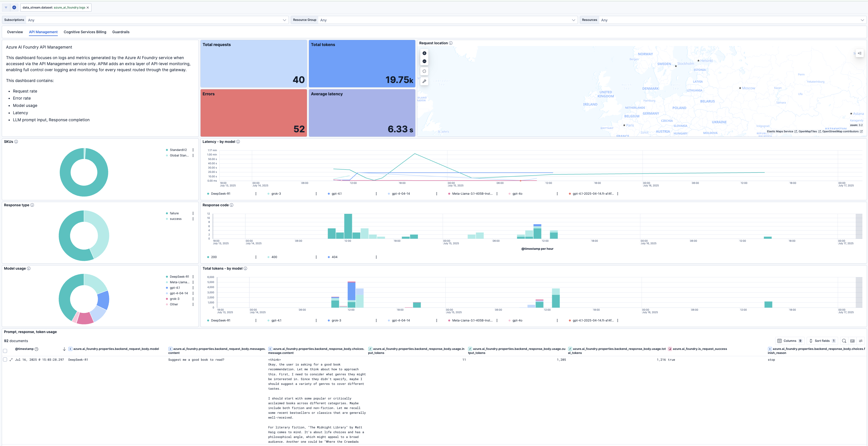
Task: Expand the first document row details
Action: pyautogui.click(x=11, y=360)
